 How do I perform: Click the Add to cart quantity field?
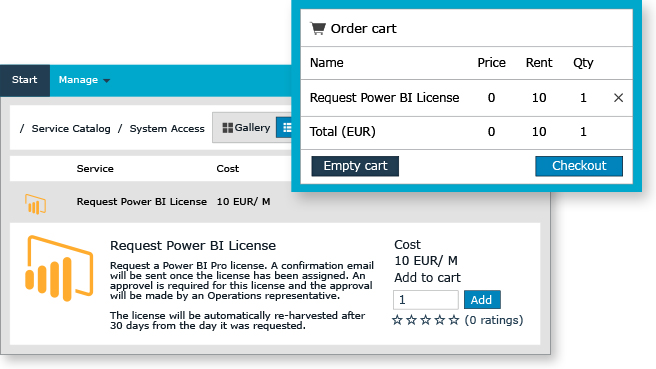point(425,300)
